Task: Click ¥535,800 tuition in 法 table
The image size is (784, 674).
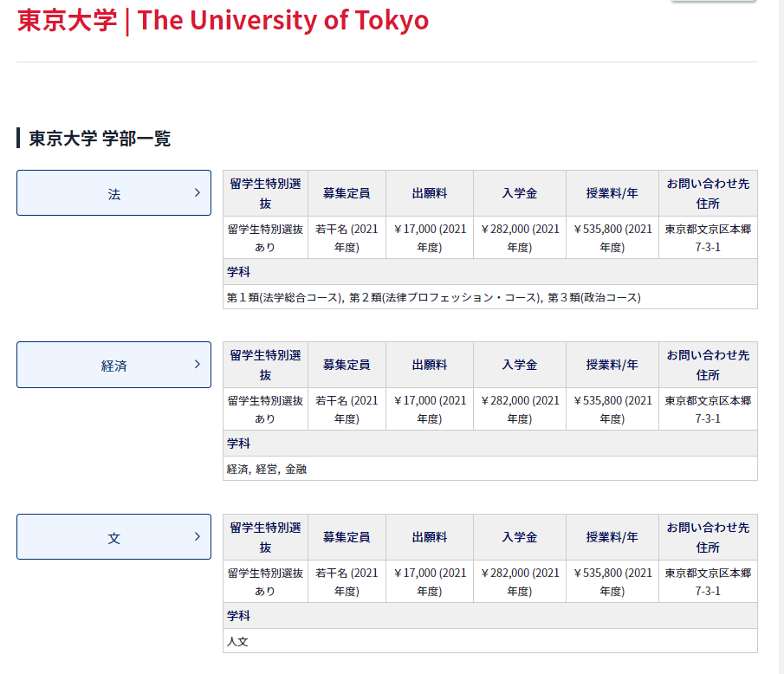Action: pyautogui.click(x=612, y=238)
